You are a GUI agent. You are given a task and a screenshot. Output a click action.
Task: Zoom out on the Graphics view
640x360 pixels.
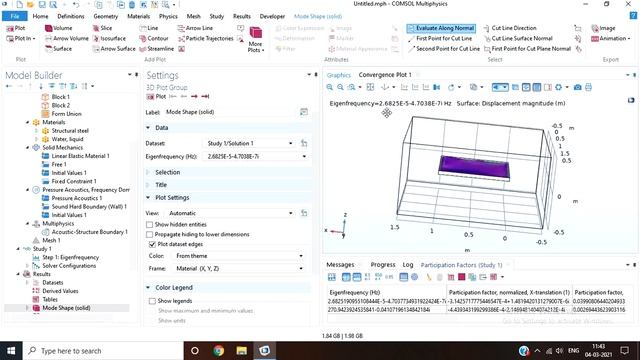point(340,87)
